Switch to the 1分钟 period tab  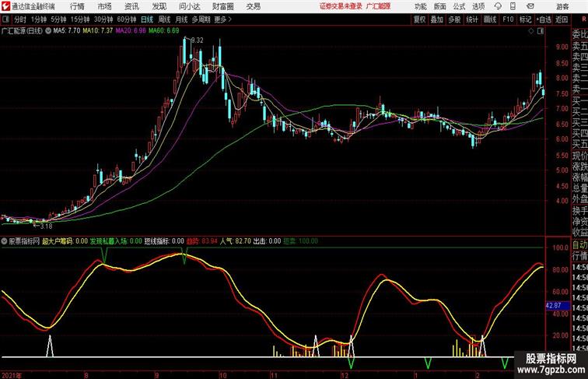pyautogui.click(x=38, y=19)
